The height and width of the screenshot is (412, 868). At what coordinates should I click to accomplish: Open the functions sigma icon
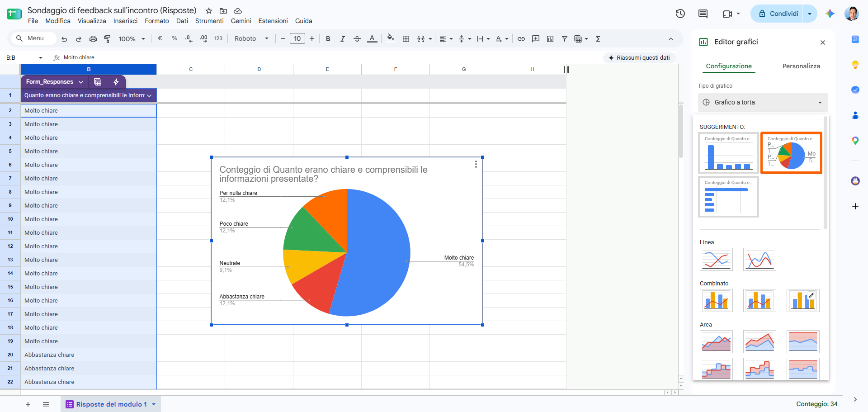pyautogui.click(x=598, y=39)
